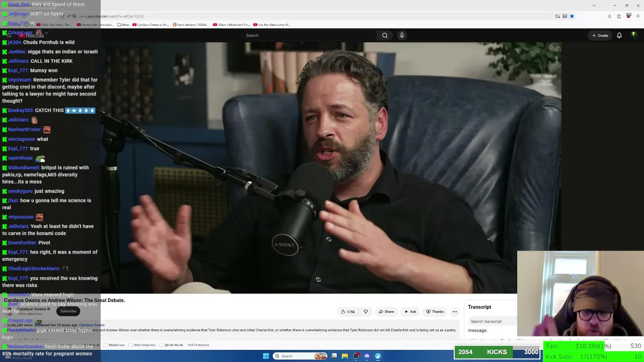Click the bookmark star in the address bar

pos(572,16)
